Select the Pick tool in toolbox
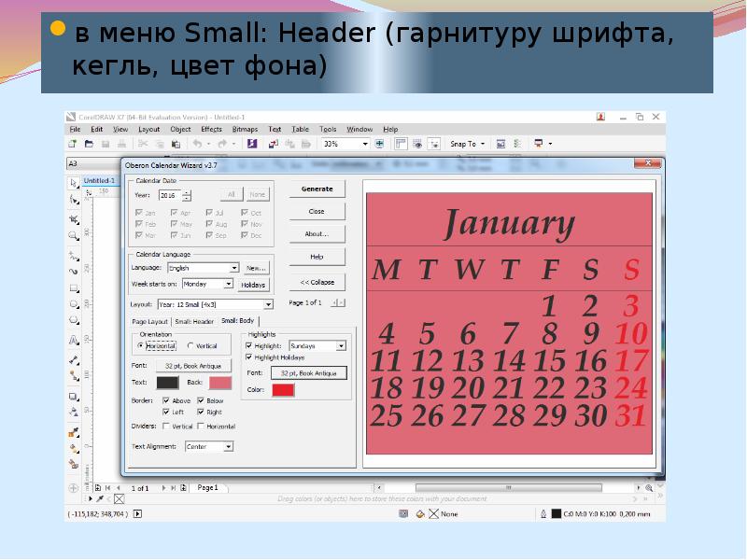This screenshot has height=560, width=747. (x=73, y=181)
